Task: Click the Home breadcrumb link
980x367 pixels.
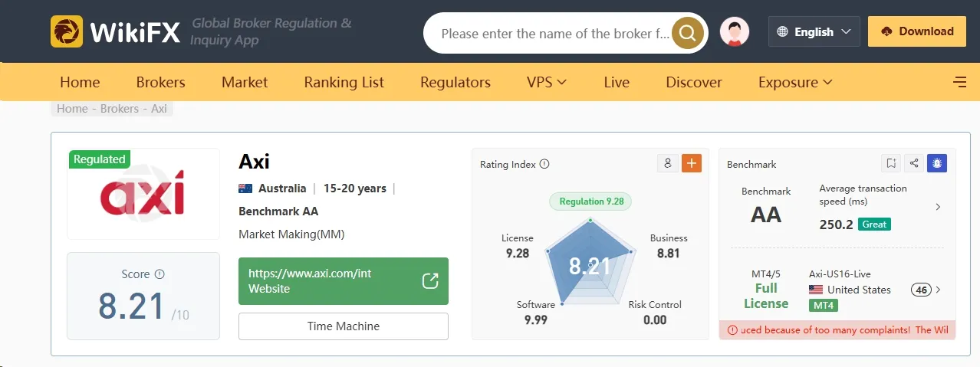Action: click(x=72, y=109)
